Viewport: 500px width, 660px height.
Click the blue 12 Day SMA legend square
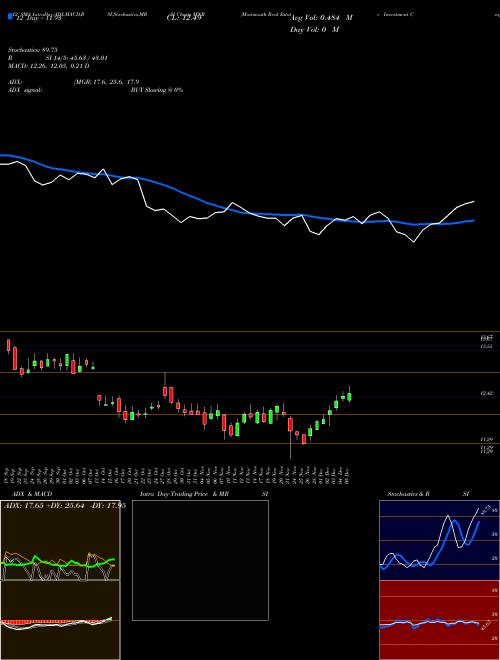pyautogui.click(x=11, y=16)
